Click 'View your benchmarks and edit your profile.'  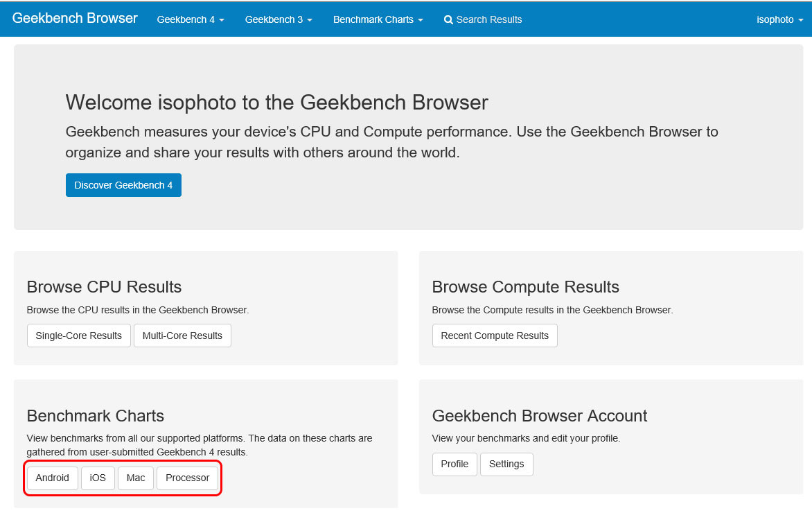[526, 439]
